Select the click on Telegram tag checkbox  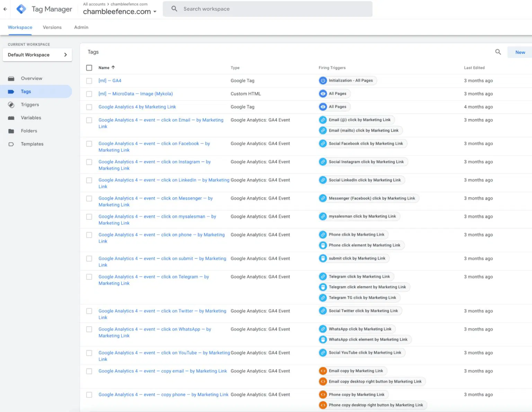(89, 277)
